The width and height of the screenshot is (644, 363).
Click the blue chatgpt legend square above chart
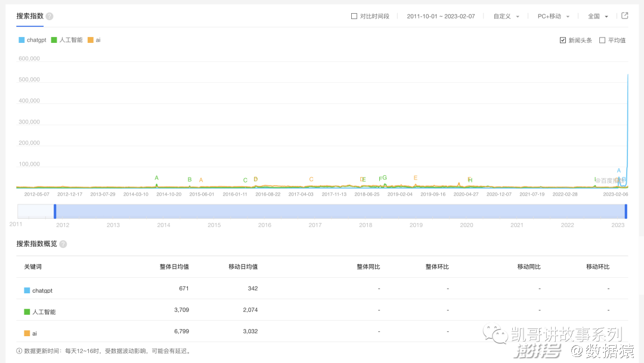click(21, 40)
